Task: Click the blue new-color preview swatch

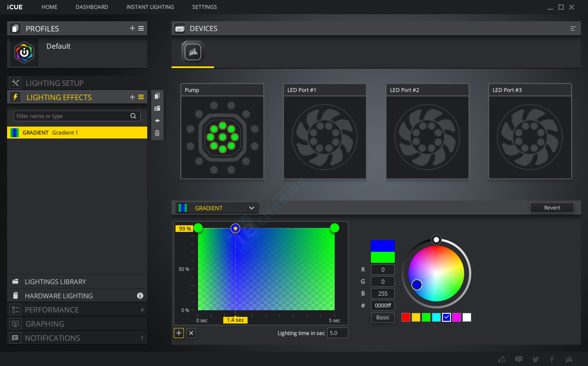Action: click(383, 246)
